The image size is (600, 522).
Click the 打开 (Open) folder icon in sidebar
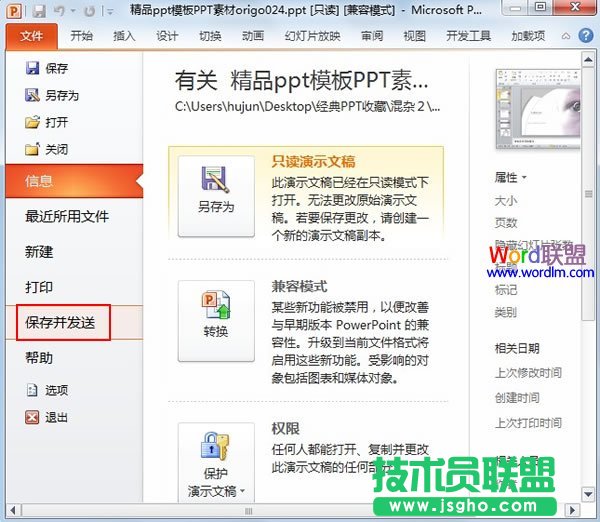pyautogui.click(x=32, y=122)
